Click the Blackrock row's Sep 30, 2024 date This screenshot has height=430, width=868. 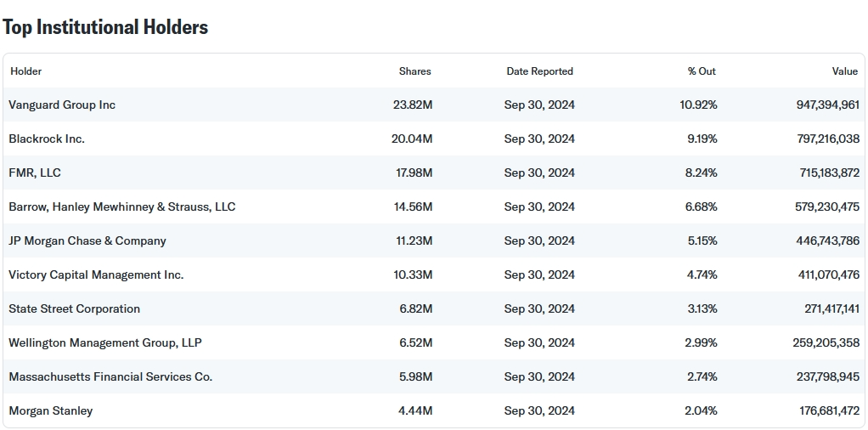[x=539, y=139]
